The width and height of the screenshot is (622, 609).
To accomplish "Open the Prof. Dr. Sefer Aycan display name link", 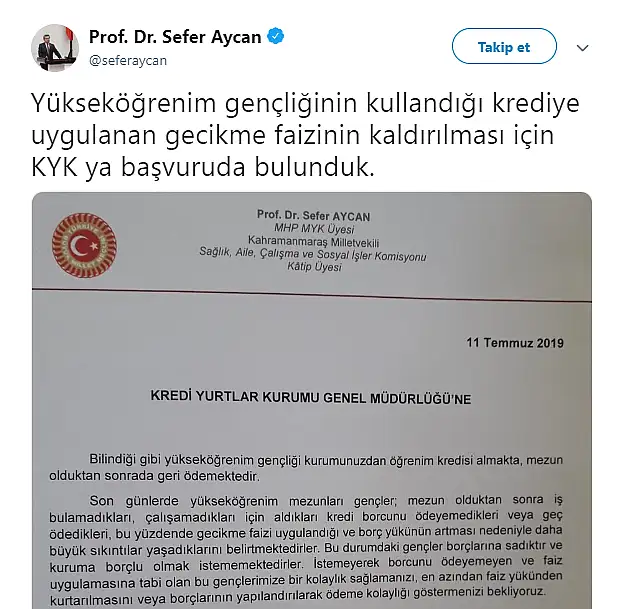I will (175, 37).
